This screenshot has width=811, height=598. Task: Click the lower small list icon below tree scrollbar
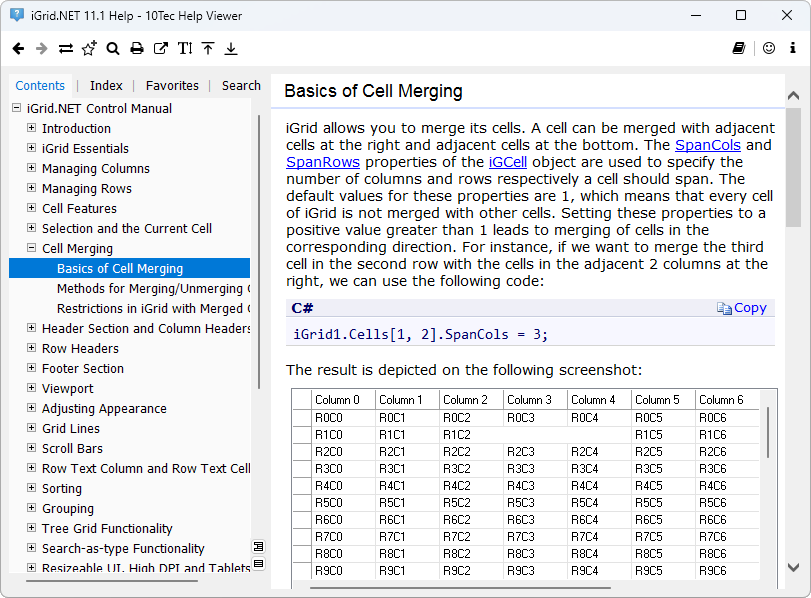[258, 563]
